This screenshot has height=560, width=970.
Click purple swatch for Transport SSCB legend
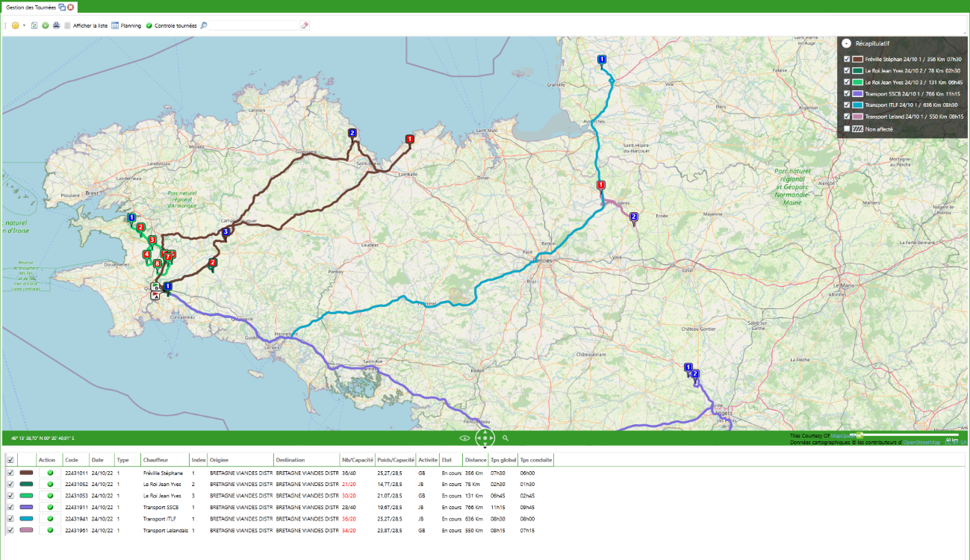point(858,93)
